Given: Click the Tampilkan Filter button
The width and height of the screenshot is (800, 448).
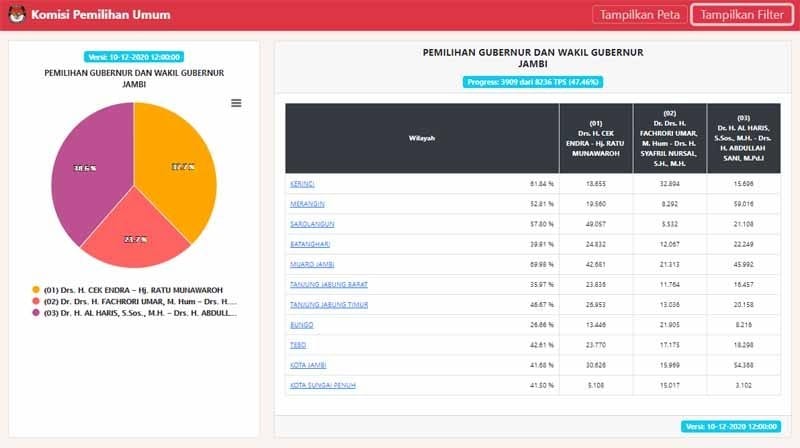Looking at the screenshot, I should coord(741,15).
